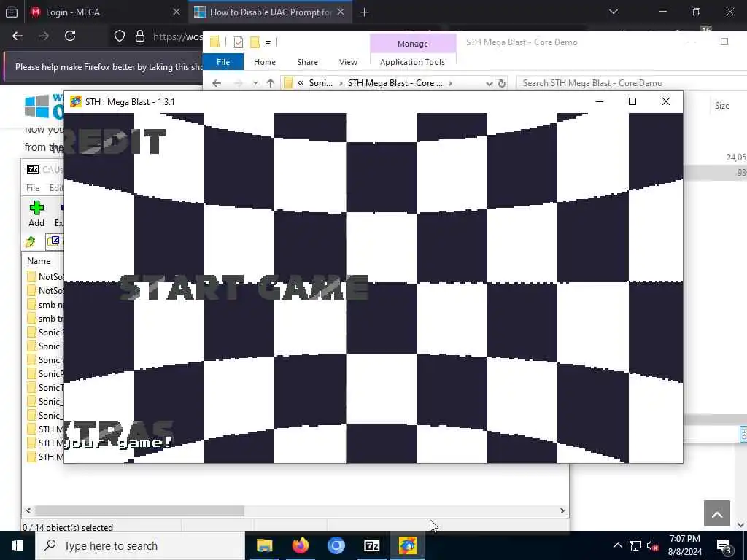
Task: Open the notification center icon
Action: [724, 545]
